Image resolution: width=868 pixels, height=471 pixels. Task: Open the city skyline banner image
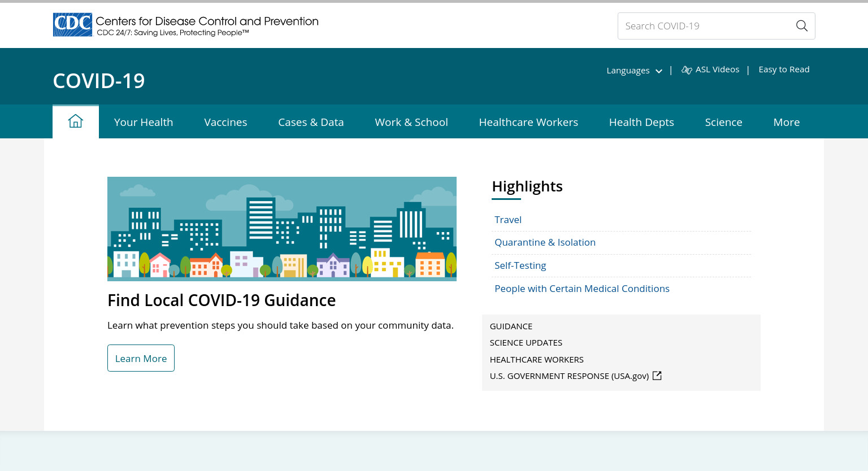pos(282,229)
